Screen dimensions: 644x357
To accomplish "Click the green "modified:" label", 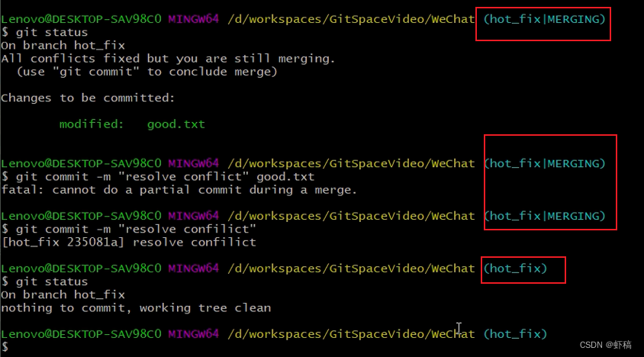I will 91,124.
